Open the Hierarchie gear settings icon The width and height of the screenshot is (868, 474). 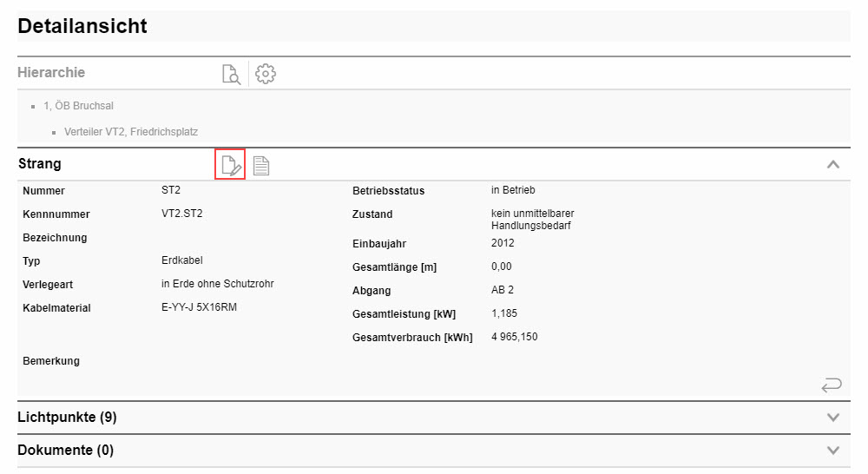click(266, 74)
